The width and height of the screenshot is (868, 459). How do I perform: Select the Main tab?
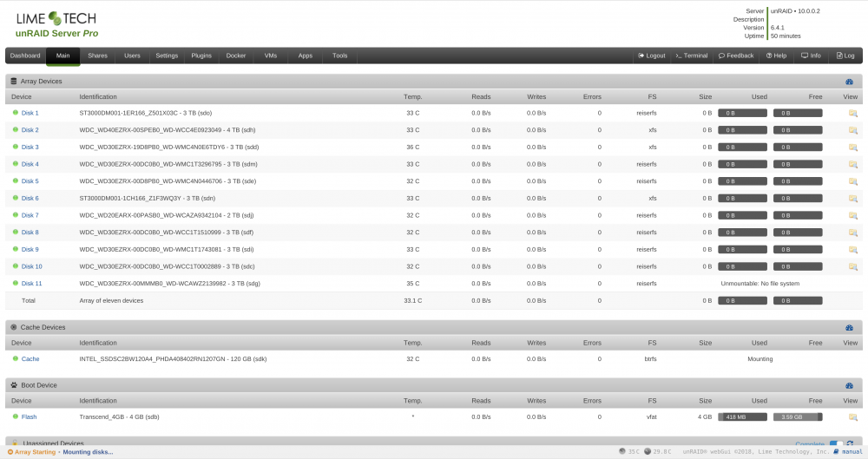(x=63, y=56)
